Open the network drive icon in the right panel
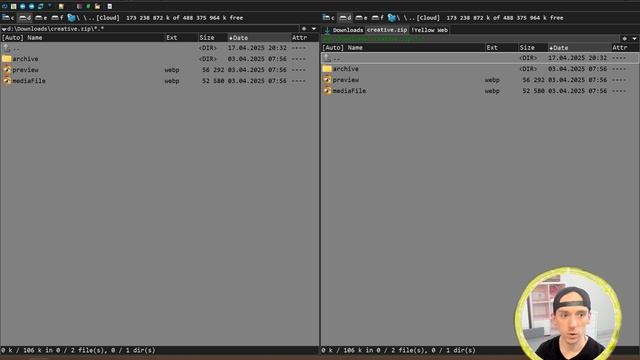Viewport: 640px width, 360px height. (392, 18)
